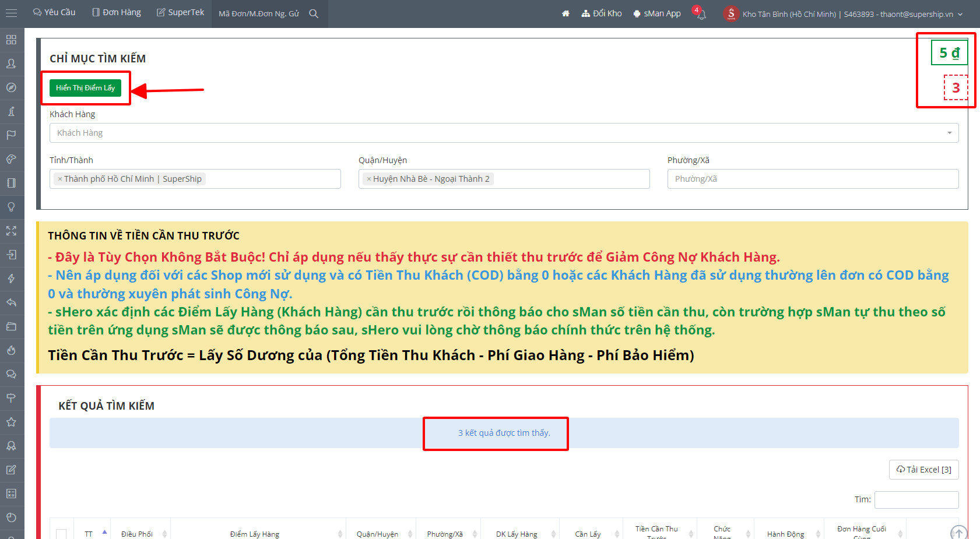
Task: Open the reply arrow icon in the sidebar
Action: point(11,302)
